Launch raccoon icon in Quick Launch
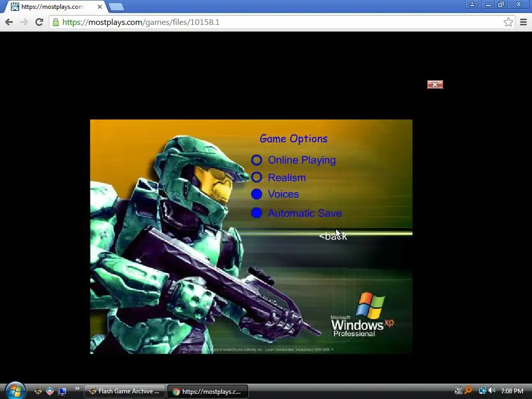This screenshot has height=399, width=532. (37, 391)
